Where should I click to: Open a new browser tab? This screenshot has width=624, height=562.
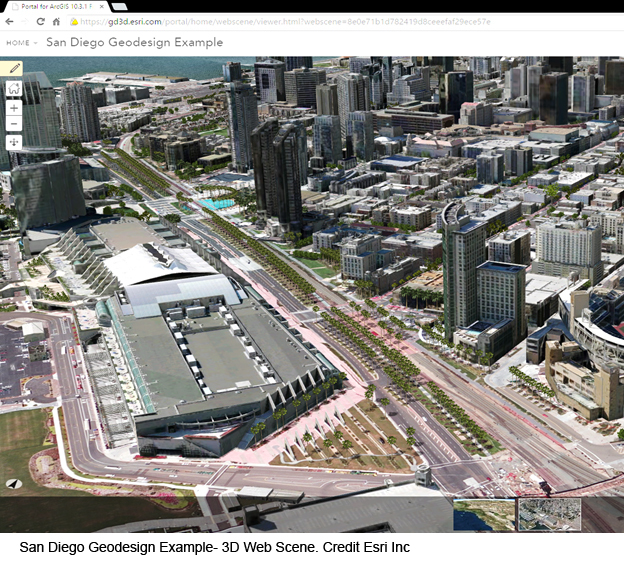tap(120, 6)
